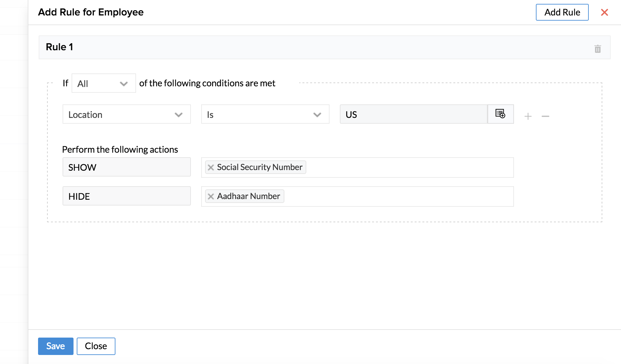Open the value lookup picker icon
Screen dimensions: 621x364
tap(500, 114)
